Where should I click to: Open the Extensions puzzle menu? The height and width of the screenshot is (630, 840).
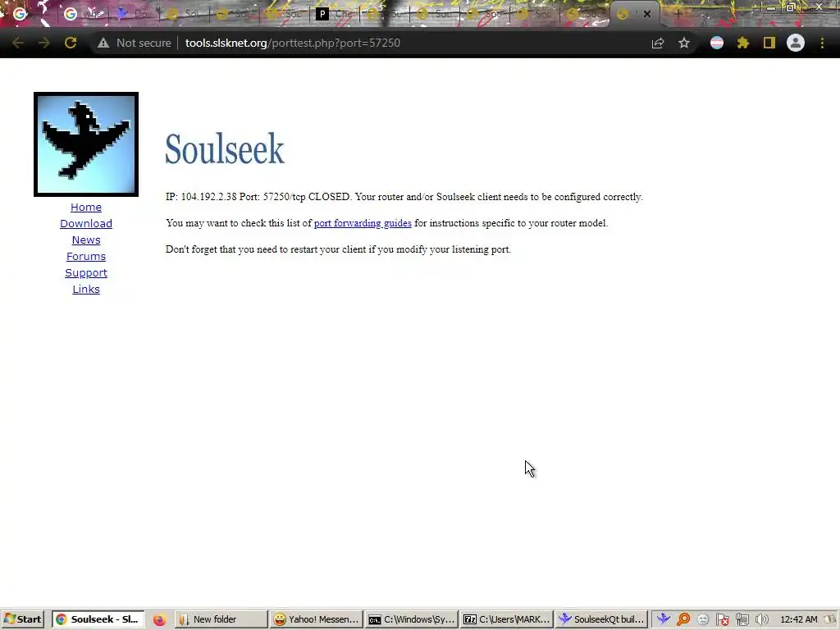pyautogui.click(x=743, y=43)
